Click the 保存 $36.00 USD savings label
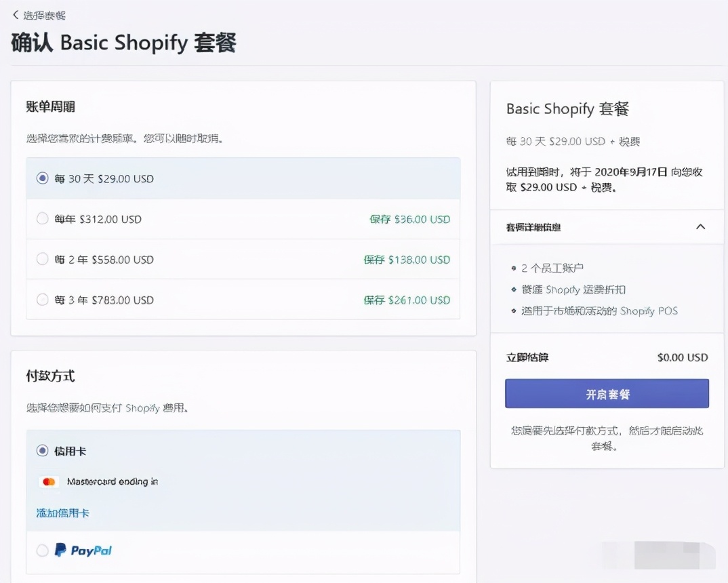The height and width of the screenshot is (583, 728). click(409, 220)
